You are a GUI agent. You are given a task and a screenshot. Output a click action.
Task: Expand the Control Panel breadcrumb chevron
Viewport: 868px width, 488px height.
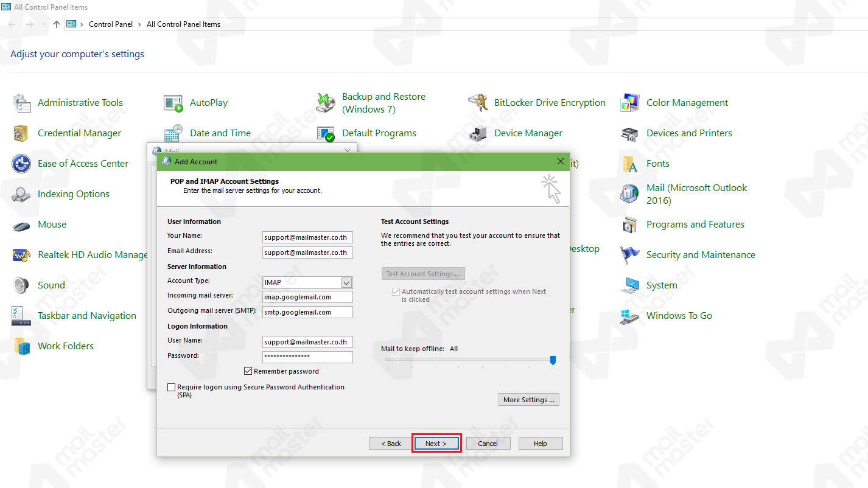pos(140,24)
